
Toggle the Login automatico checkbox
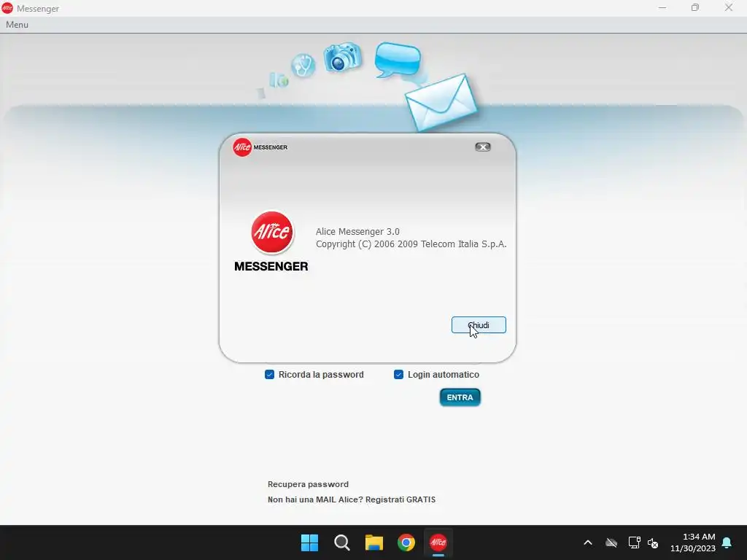pyautogui.click(x=399, y=375)
